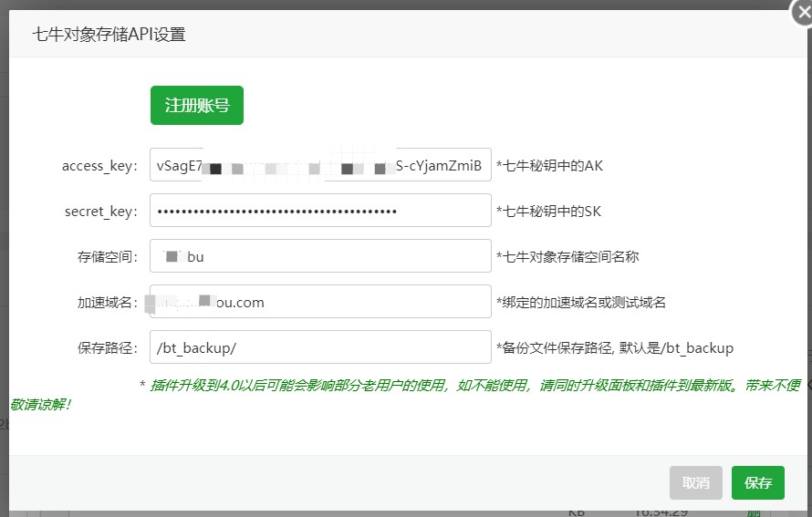Click the access_key: label

click(99, 166)
